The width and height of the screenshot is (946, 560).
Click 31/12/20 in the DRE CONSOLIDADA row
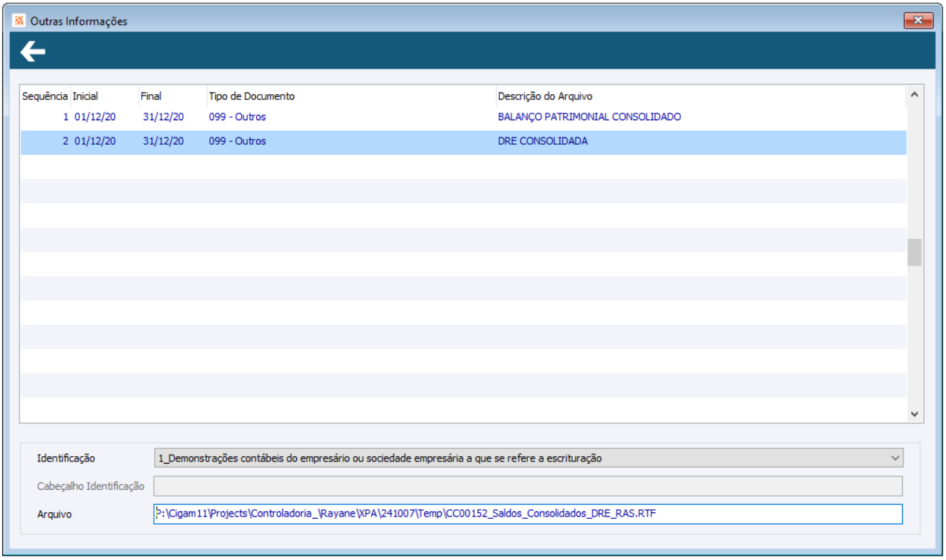tap(164, 141)
